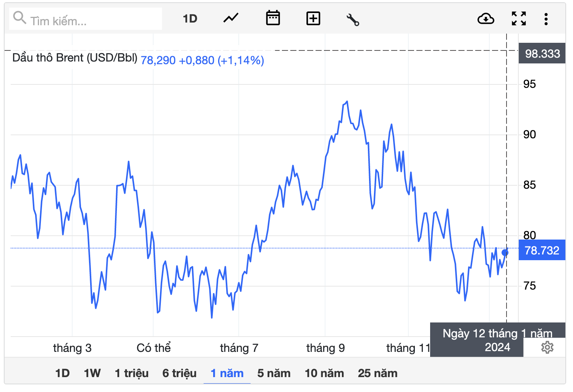The height and width of the screenshot is (392, 573).
Task: Click the 85 price axis label
Action: (529, 185)
